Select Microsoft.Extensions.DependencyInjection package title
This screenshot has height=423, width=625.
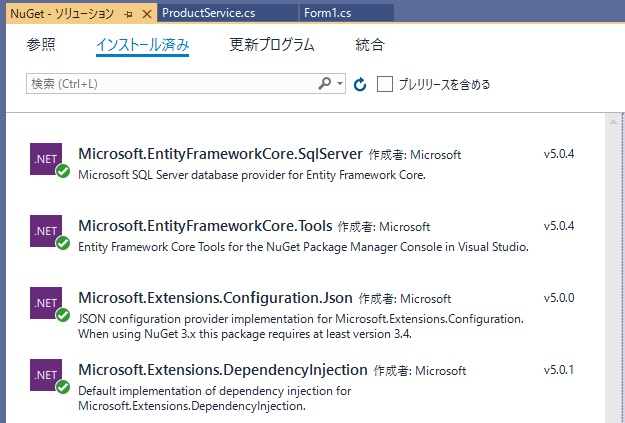pos(223,370)
